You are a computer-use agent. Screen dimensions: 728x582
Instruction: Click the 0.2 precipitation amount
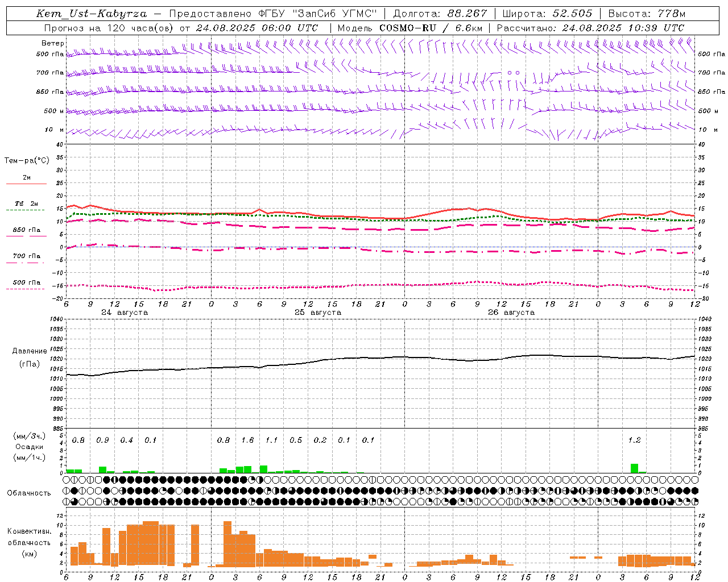click(x=320, y=440)
